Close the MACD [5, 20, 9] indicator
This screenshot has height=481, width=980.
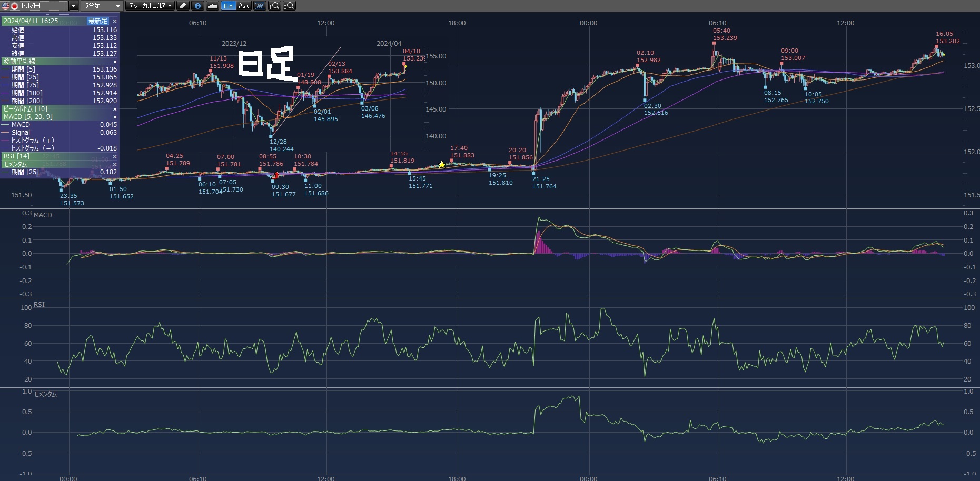coord(115,117)
